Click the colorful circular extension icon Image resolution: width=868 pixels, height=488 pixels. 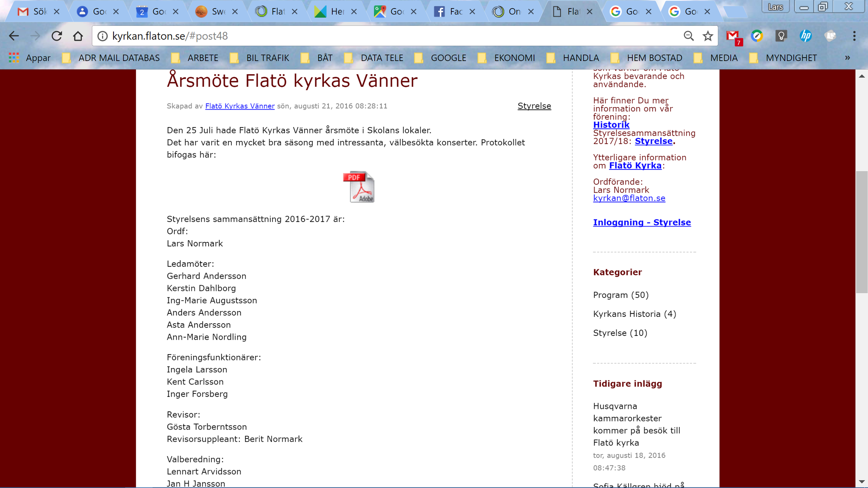click(x=757, y=36)
